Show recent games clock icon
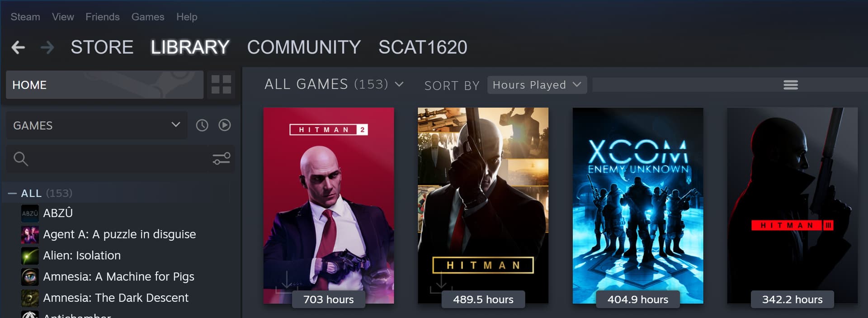This screenshot has width=868, height=318. pyautogui.click(x=202, y=125)
